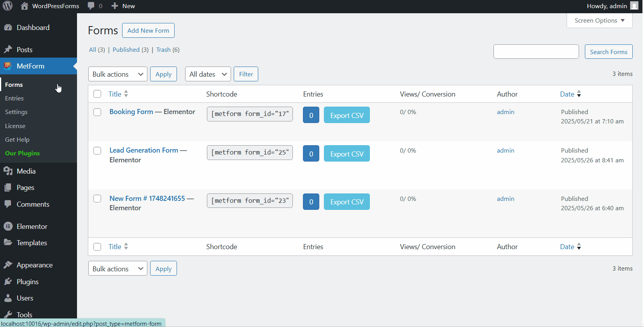
Task: Open New Form # 1748241655 title link
Action: [x=147, y=199]
